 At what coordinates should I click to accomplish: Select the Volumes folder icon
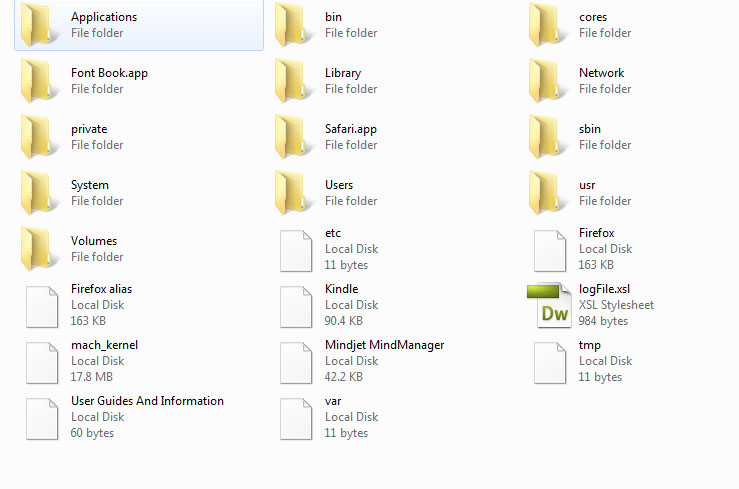(x=41, y=249)
